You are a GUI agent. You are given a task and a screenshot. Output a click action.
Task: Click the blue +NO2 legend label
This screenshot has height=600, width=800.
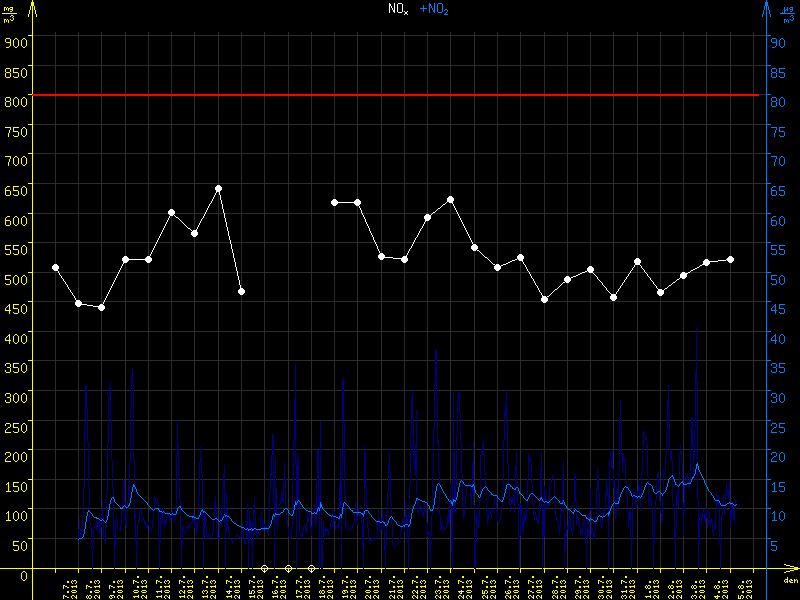click(x=433, y=9)
